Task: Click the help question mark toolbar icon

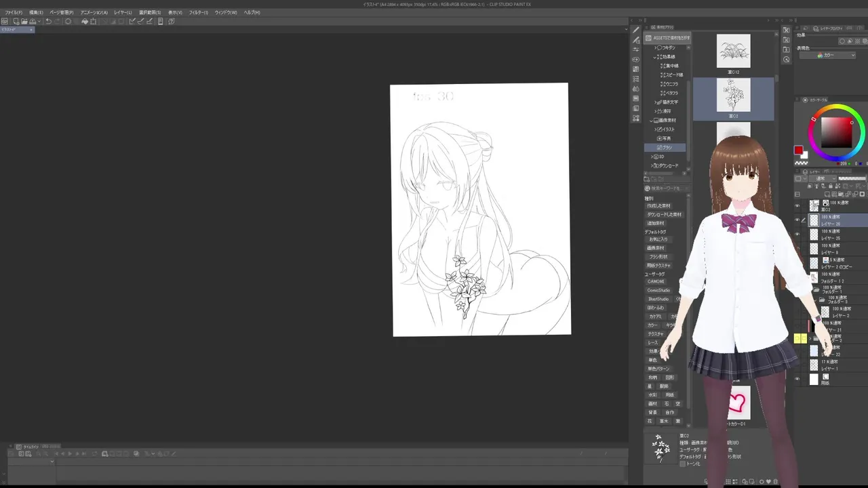Action: coord(171,22)
